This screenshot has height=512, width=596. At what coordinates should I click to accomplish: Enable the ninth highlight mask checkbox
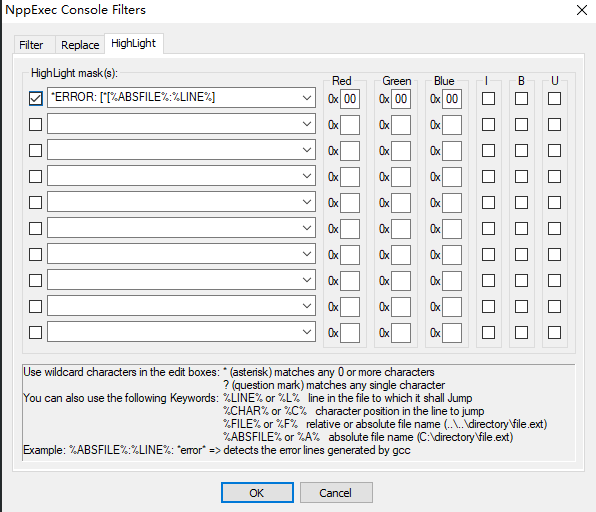click(35, 306)
